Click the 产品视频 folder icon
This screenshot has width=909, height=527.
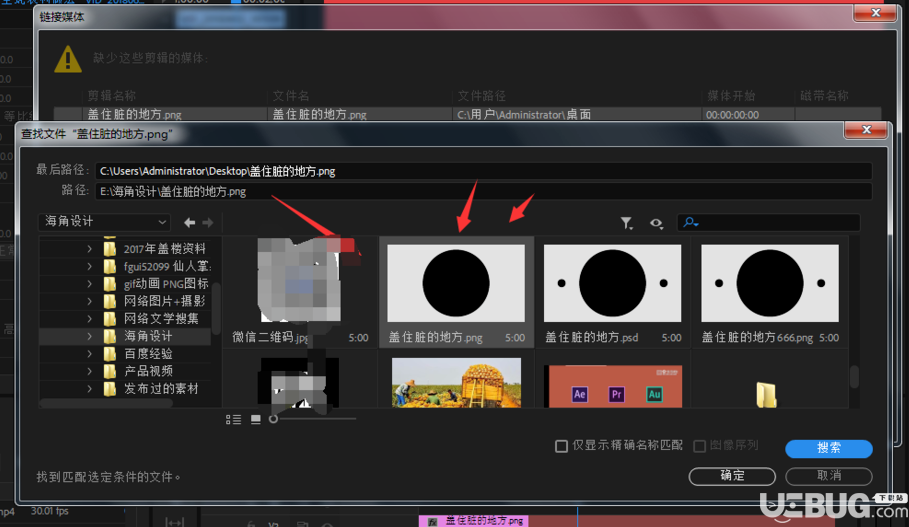click(110, 371)
